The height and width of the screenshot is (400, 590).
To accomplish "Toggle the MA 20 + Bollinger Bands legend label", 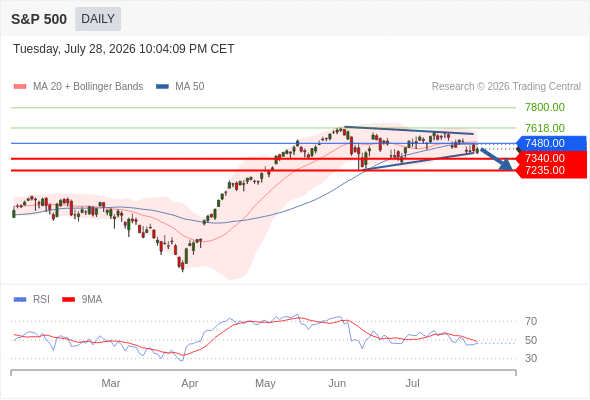I will pyautogui.click(x=88, y=87).
